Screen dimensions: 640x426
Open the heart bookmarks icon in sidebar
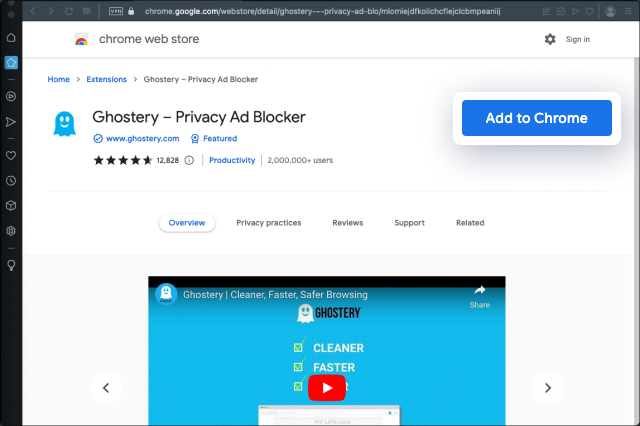pos(11,156)
